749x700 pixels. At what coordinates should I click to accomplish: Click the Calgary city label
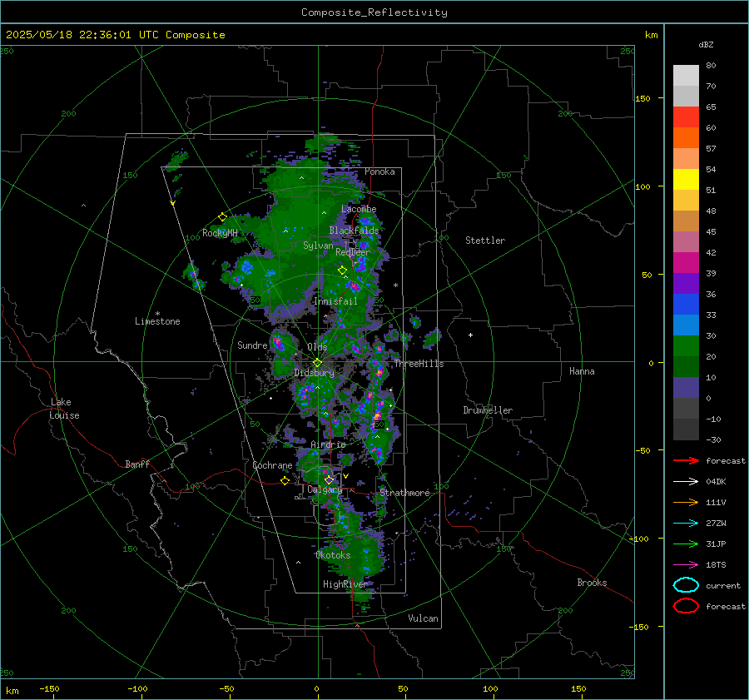pyautogui.click(x=325, y=489)
